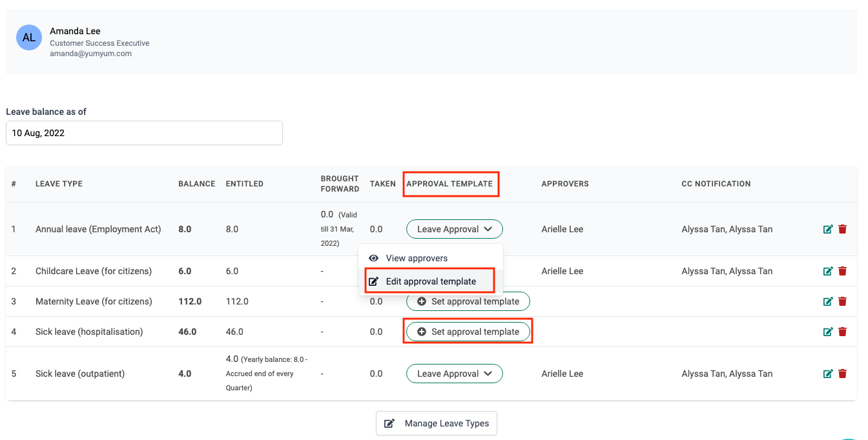Select Sick leave (outpatient) leave type
The image size is (868, 440).
pos(80,374)
